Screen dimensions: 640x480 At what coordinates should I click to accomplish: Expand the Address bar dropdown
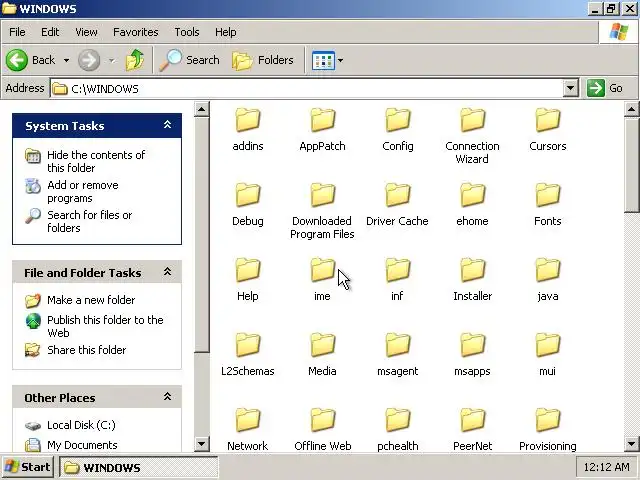click(x=571, y=88)
